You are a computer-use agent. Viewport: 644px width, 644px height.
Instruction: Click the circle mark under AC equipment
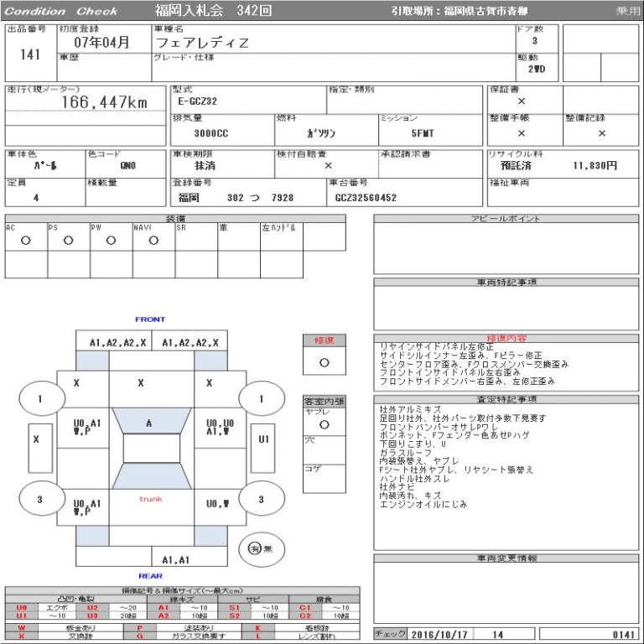[26, 241]
